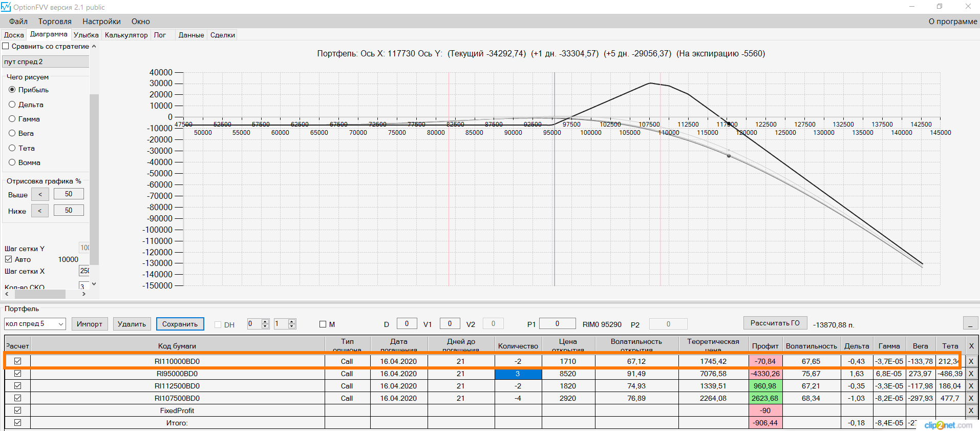Click the Сохранить button
This screenshot has width=980, height=431.
tap(180, 324)
